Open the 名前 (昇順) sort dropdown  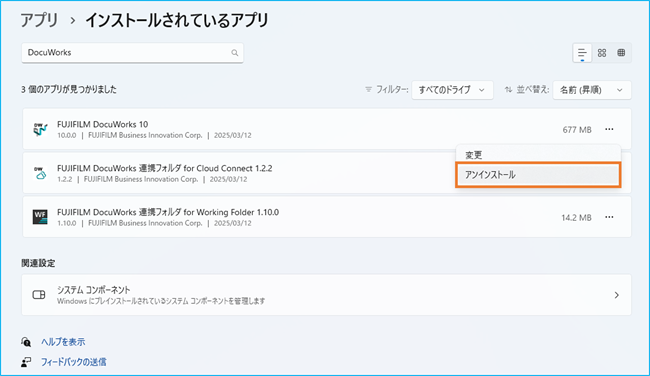point(592,90)
